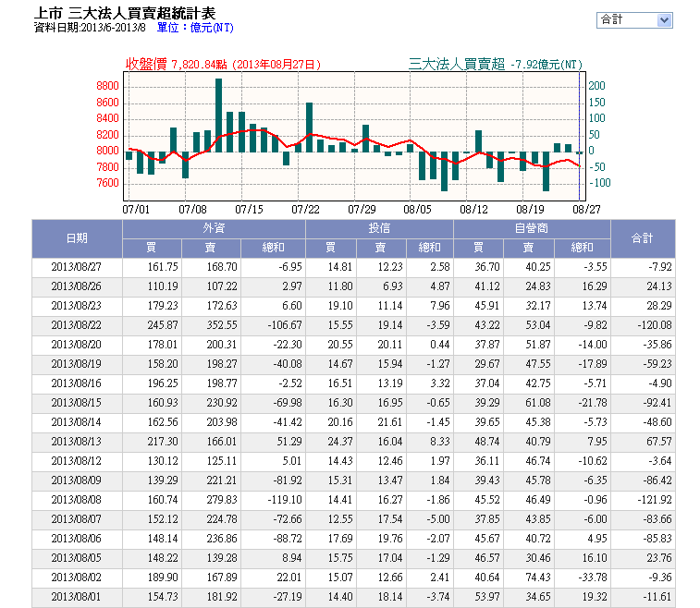
Task: Click investment trust buy value 24.37
Action: click(340, 442)
